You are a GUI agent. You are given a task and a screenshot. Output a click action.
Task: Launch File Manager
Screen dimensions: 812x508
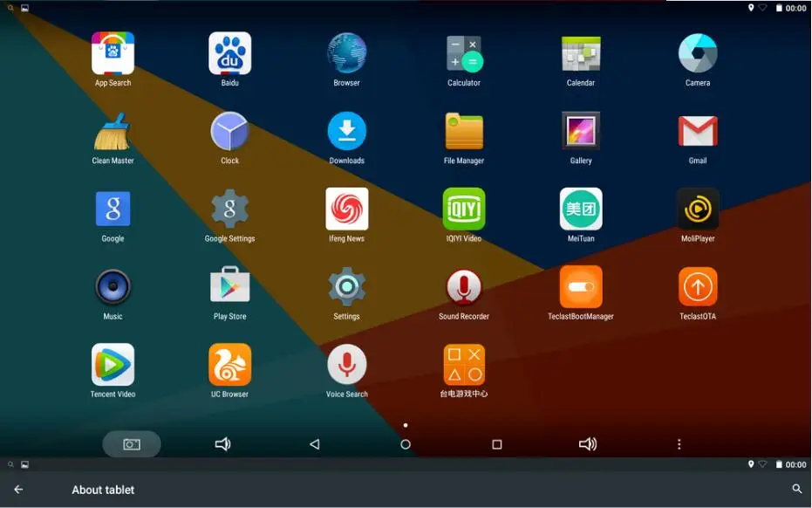click(464, 131)
